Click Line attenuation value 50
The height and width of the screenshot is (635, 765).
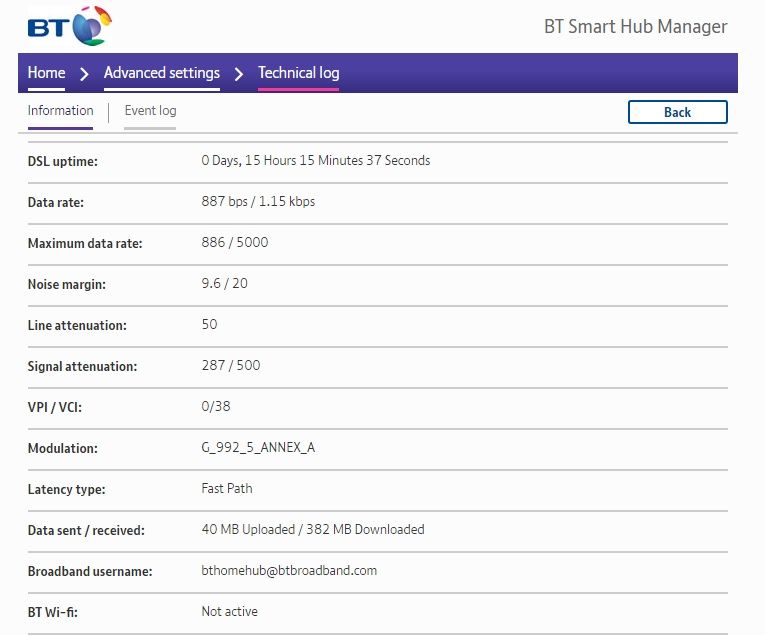click(209, 324)
